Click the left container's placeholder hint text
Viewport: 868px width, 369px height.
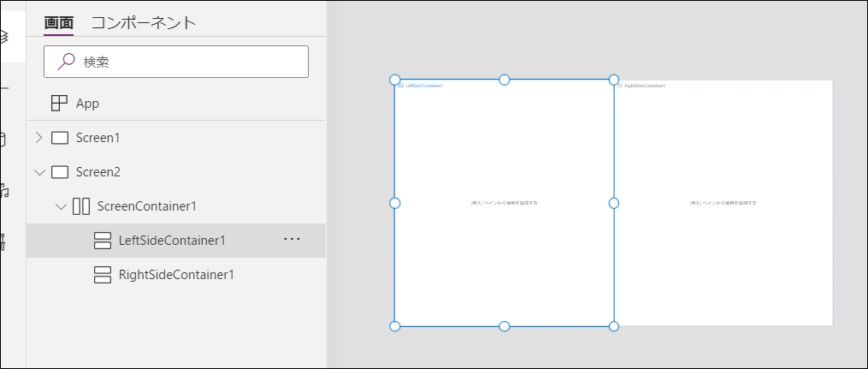[x=505, y=204]
